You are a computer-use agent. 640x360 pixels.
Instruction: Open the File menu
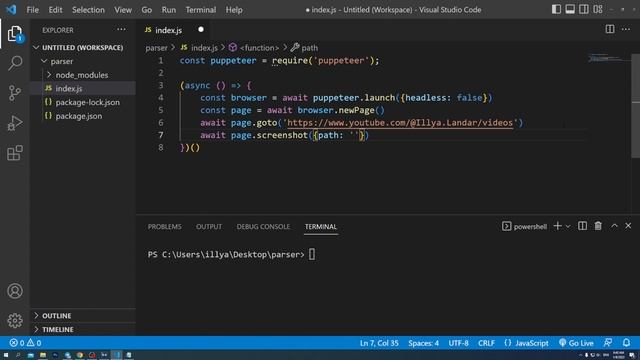pos(33,9)
